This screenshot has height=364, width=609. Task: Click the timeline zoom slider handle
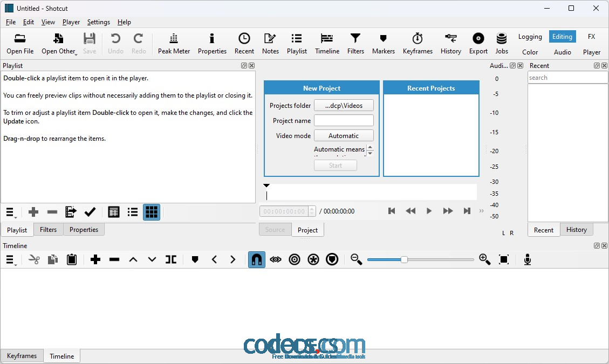(404, 259)
